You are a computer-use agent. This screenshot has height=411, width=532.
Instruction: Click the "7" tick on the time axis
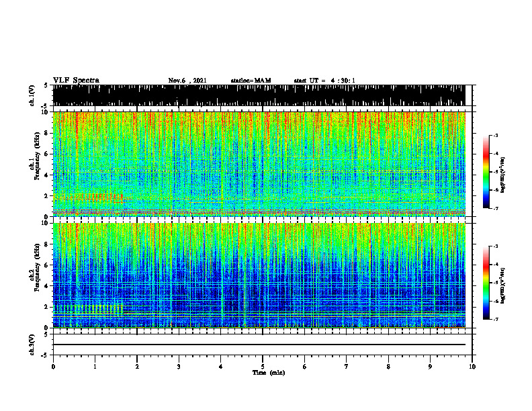[347, 367]
